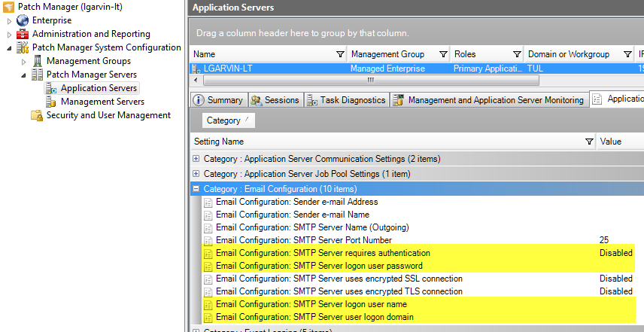644x332 pixels.
Task: Click the Management Groups server icon
Action: (38, 61)
